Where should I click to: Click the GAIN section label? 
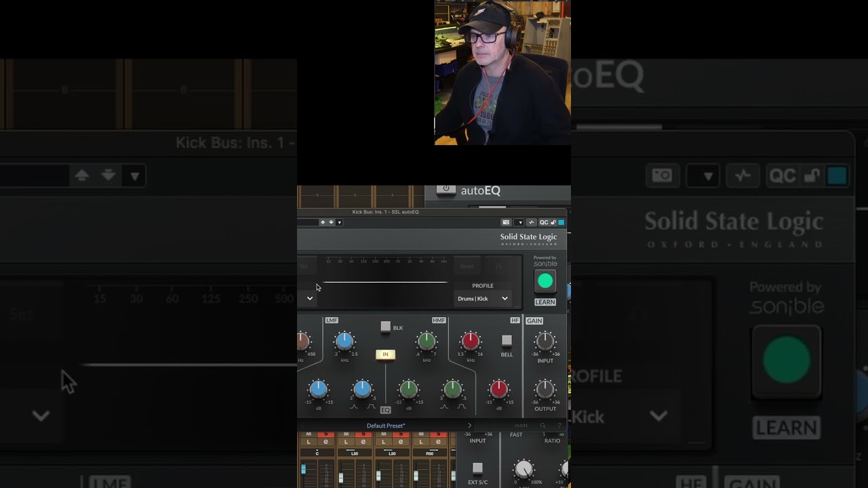click(534, 321)
